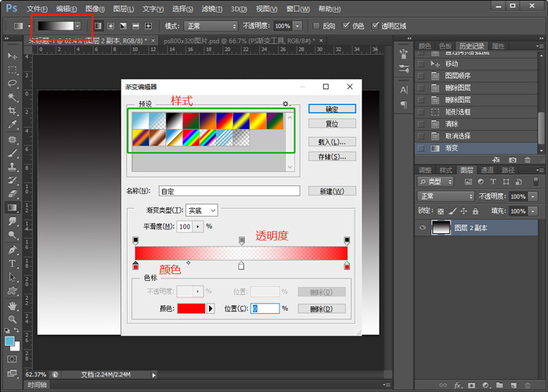Open options bar 不透明度 slider arrow
The image size is (548, 392).
[297, 26]
